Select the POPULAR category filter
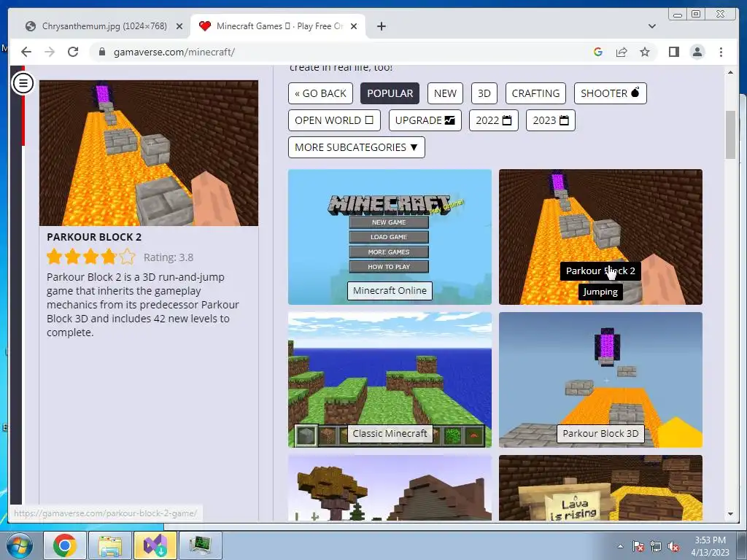747x560 pixels. click(390, 93)
